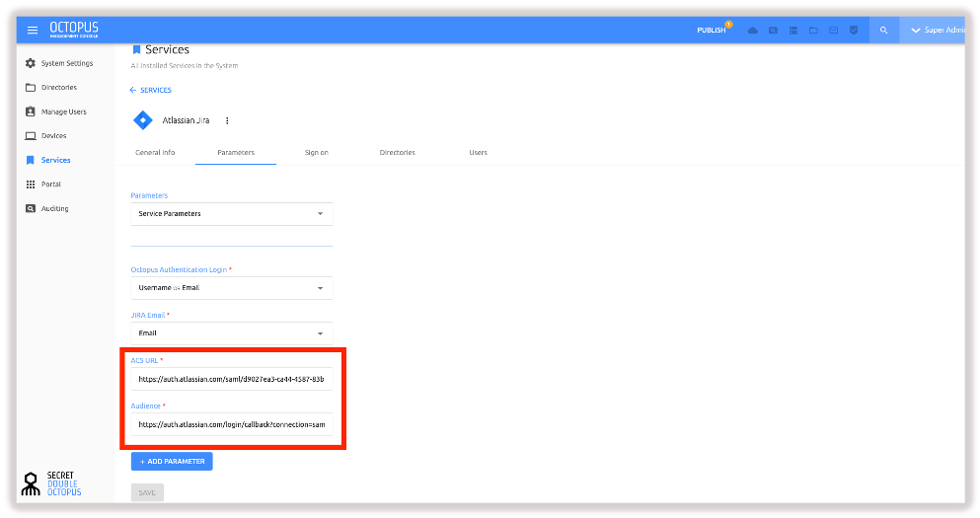Click into the Audience field

tap(231, 424)
